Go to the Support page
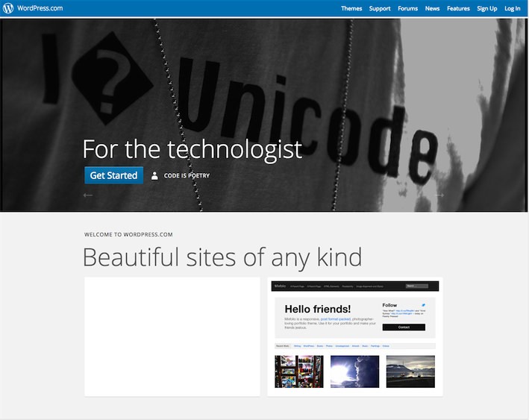Viewport: 529px width, 420px height. coord(380,8)
